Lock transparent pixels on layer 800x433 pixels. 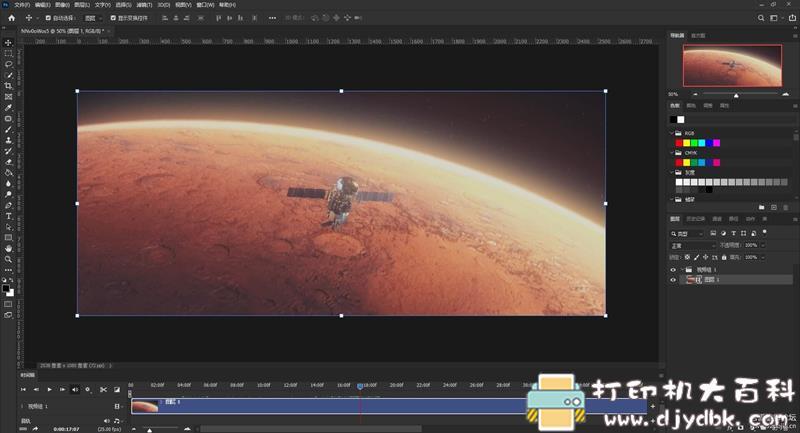pos(687,258)
